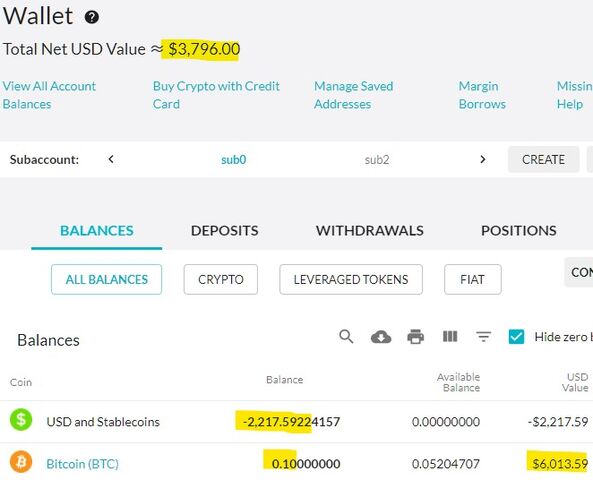Click the green USD coin icon
Screen dimensions: 593x480
point(21,419)
